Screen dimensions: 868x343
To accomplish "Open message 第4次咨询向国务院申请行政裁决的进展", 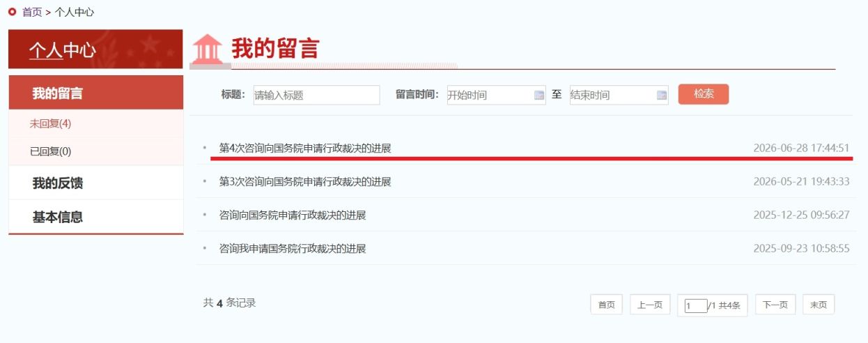I will (x=305, y=148).
